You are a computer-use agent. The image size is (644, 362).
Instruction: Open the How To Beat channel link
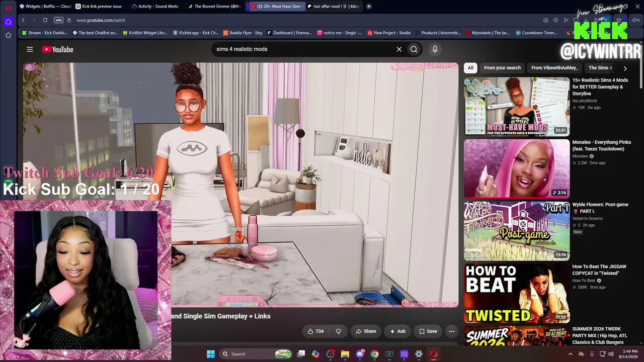(584, 281)
